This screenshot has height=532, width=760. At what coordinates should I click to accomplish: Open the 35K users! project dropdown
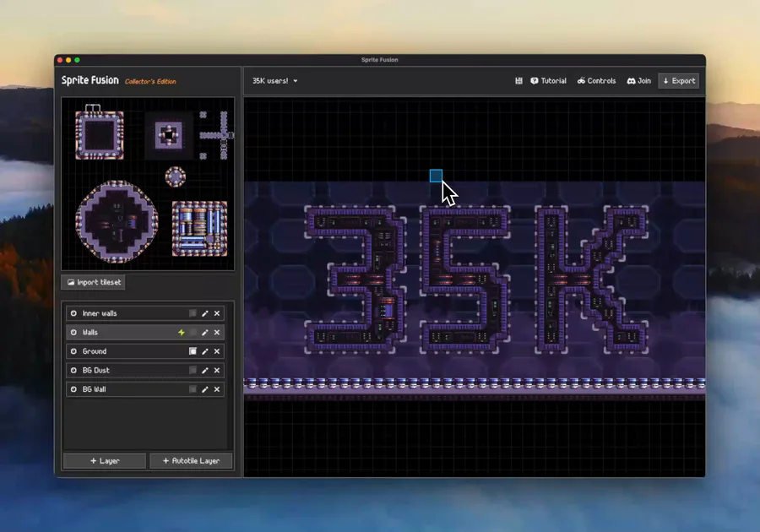coord(274,81)
